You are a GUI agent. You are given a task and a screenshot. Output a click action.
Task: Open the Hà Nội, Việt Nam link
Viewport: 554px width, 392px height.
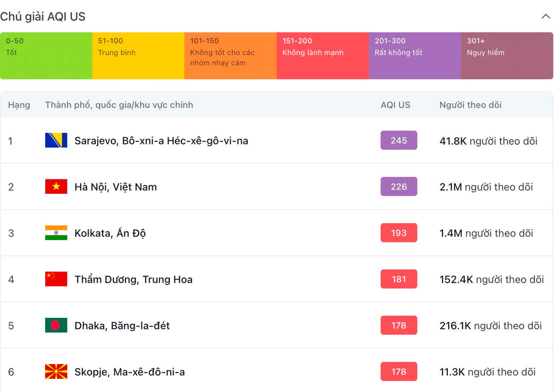115,187
